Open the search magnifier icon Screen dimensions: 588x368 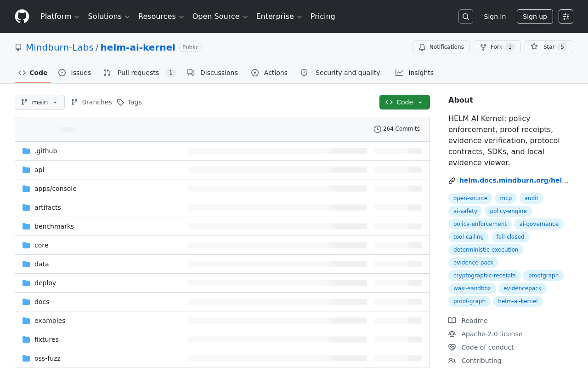pos(466,17)
